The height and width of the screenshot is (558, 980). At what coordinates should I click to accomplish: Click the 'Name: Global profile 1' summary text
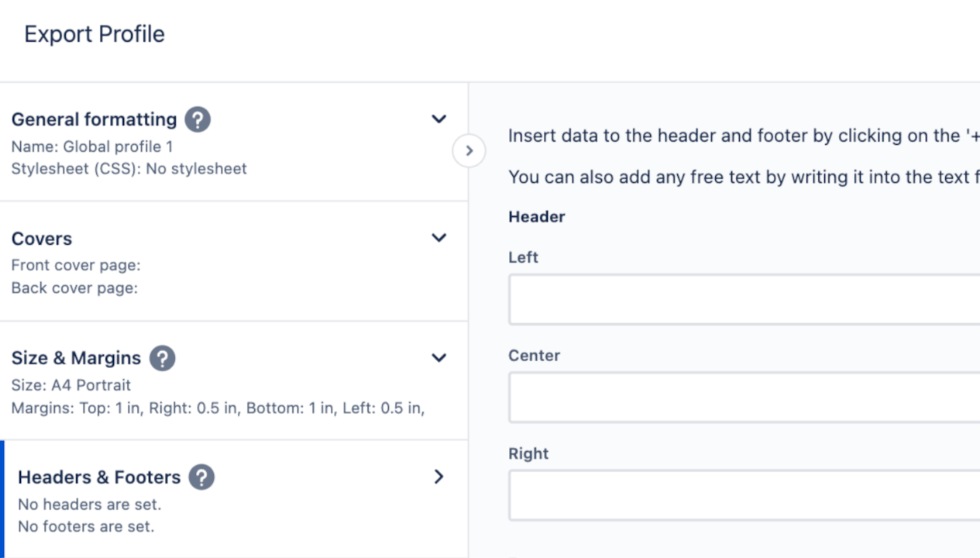[92, 146]
